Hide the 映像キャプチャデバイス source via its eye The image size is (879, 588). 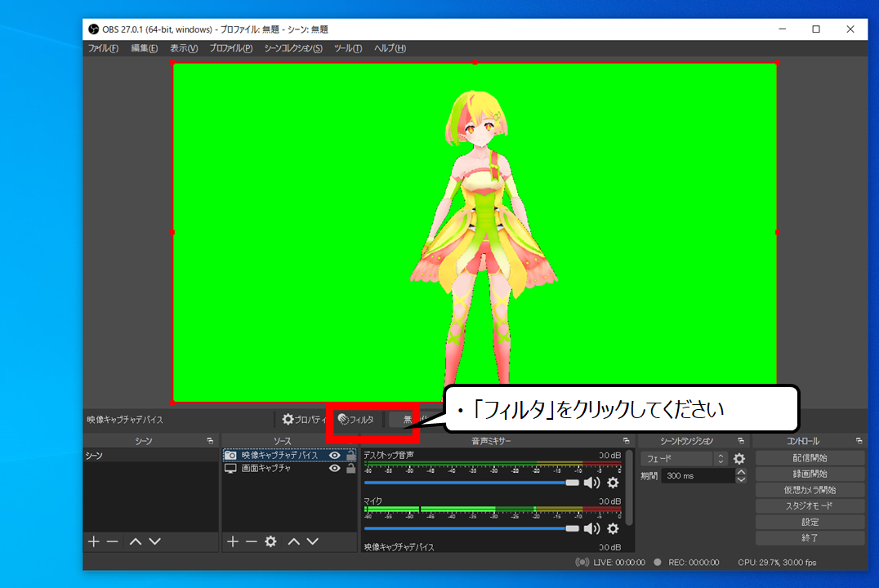click(335, 455)
